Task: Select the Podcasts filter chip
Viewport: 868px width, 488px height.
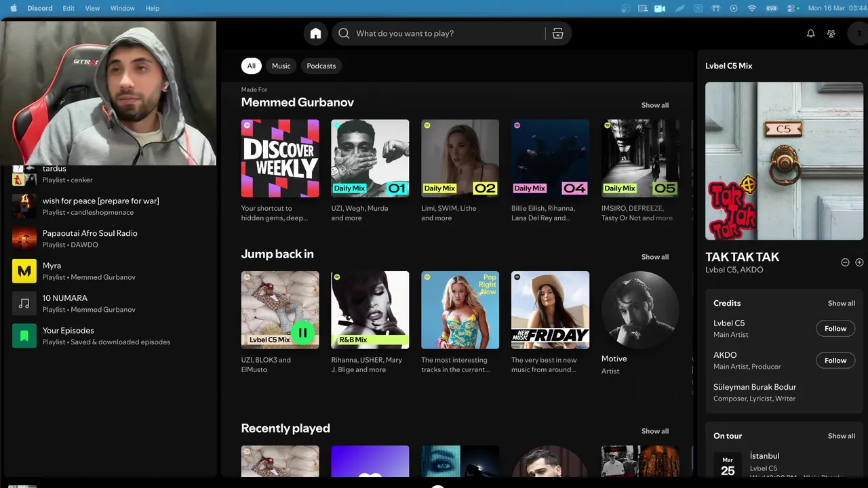Action: [x=321, y=66]
